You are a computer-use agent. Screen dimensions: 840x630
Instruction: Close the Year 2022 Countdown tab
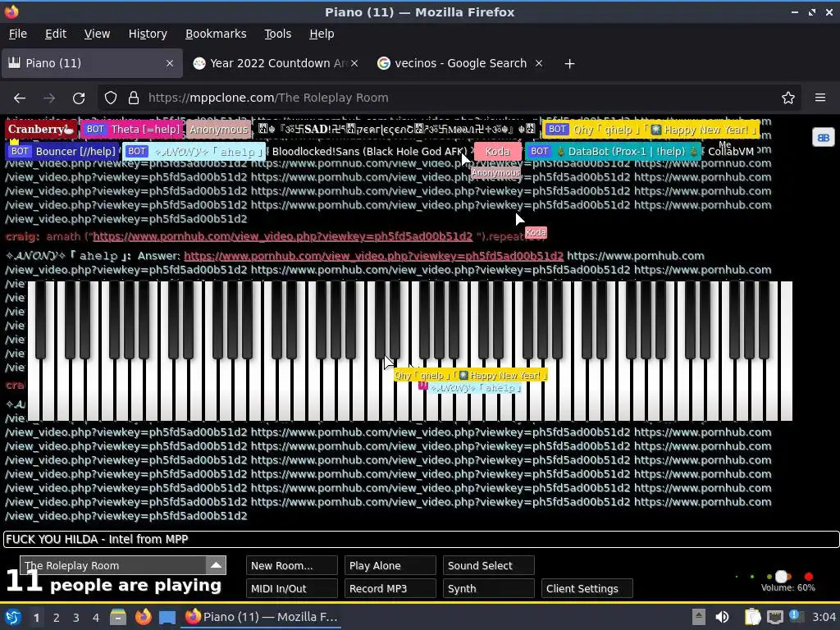point(354,63)
